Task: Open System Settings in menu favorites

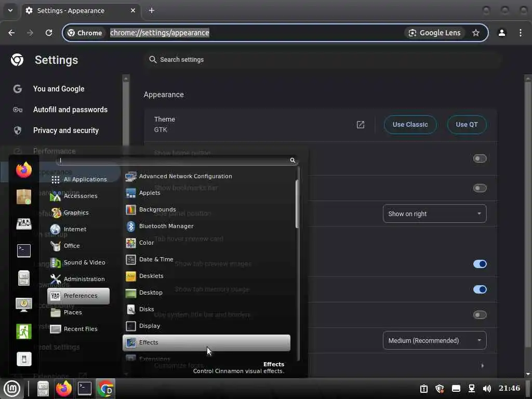Action: point(24,223)
